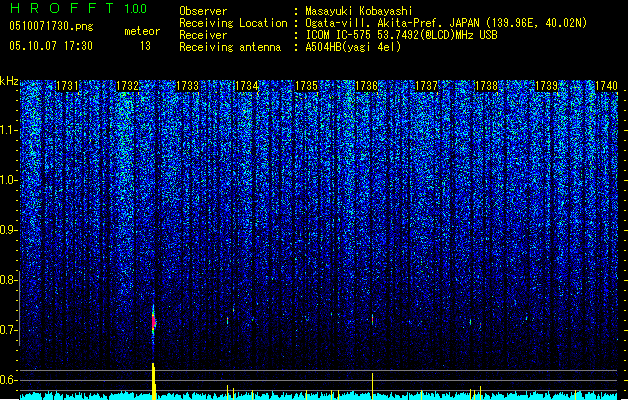Click the HROFFT 1.0.0 title text
This screenshot has width=629, height=400.
click(79, 8)
